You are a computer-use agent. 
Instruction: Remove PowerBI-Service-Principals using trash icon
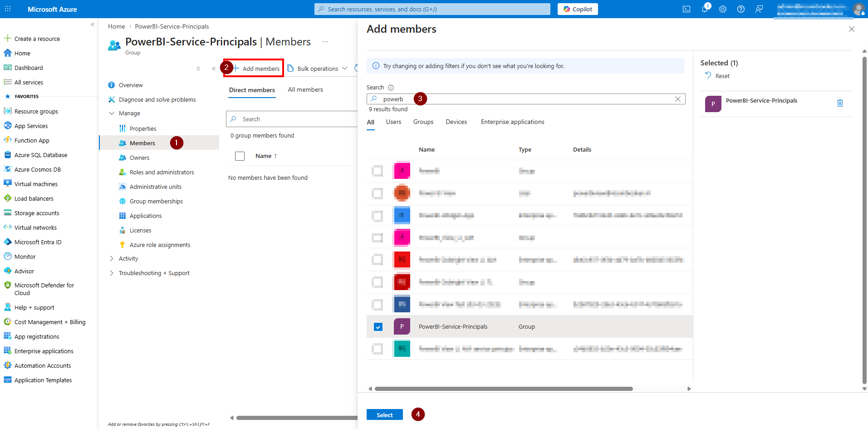[x=840, y=103]
